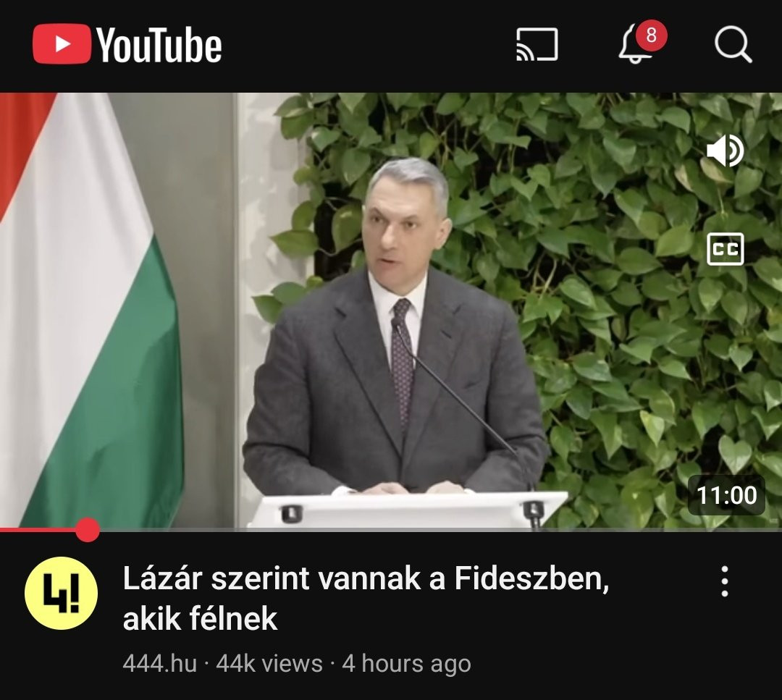Open search with the magnifier icon
Image resolution: width=782 pixels, height=700 pixels.
[733, 45]
